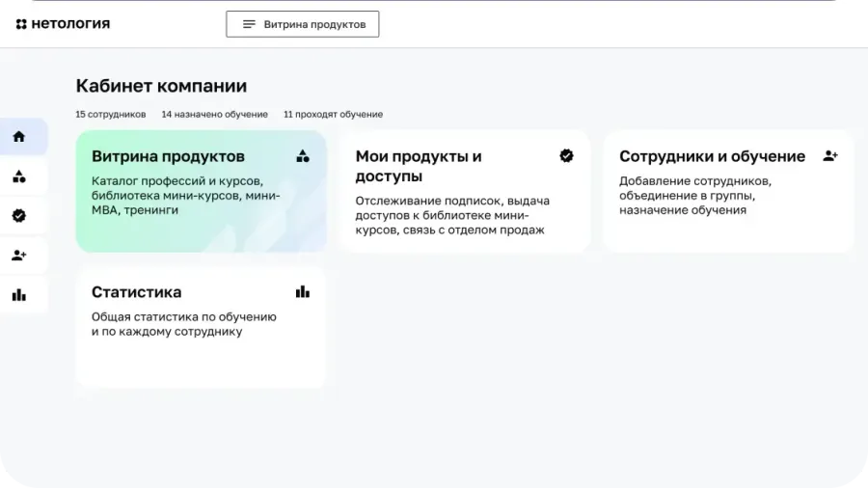Open the Home icon in the sidebar
This screenshot has width=868, height=488.
pyautogui.click(x=19, y=137)
